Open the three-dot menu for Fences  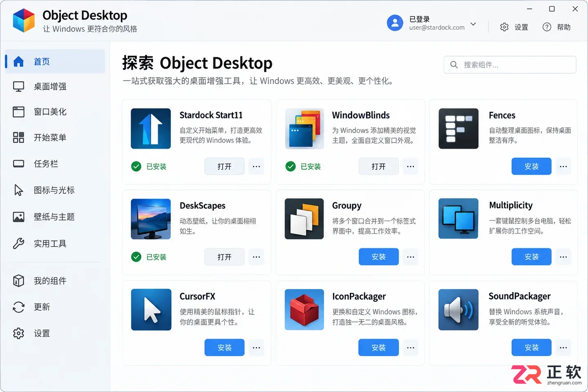pyautogui.click(x=563, y=166)
